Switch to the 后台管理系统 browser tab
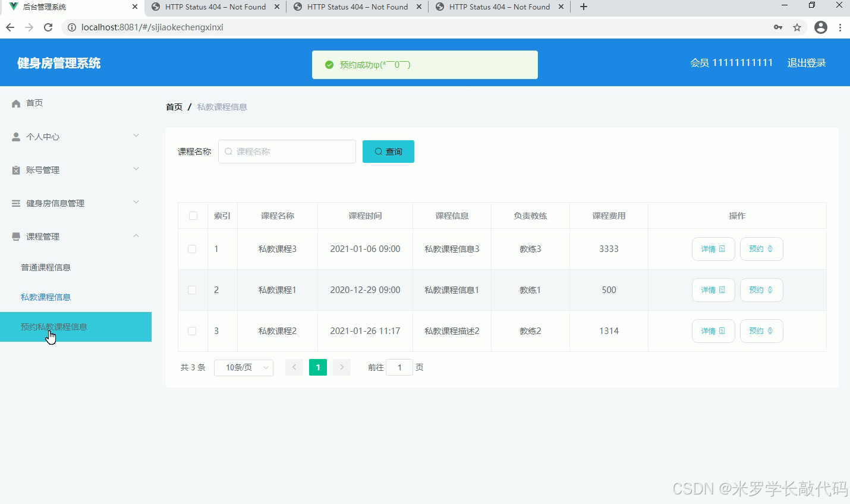Image resolution: width=850 pixels, height=504 pixels. [x=71, y=7]
